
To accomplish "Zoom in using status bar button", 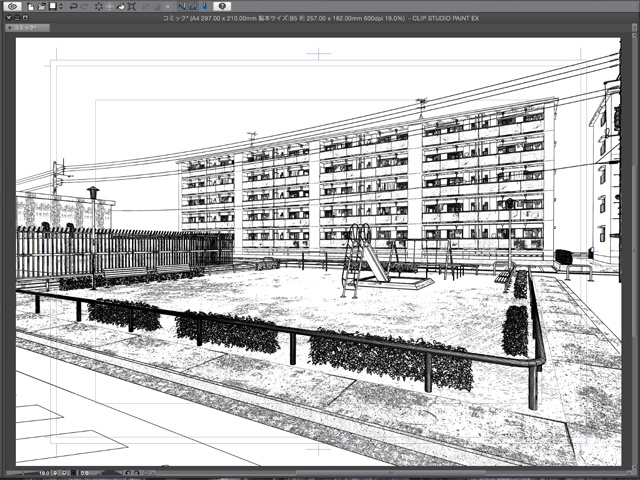I will (x=64, y=473).
